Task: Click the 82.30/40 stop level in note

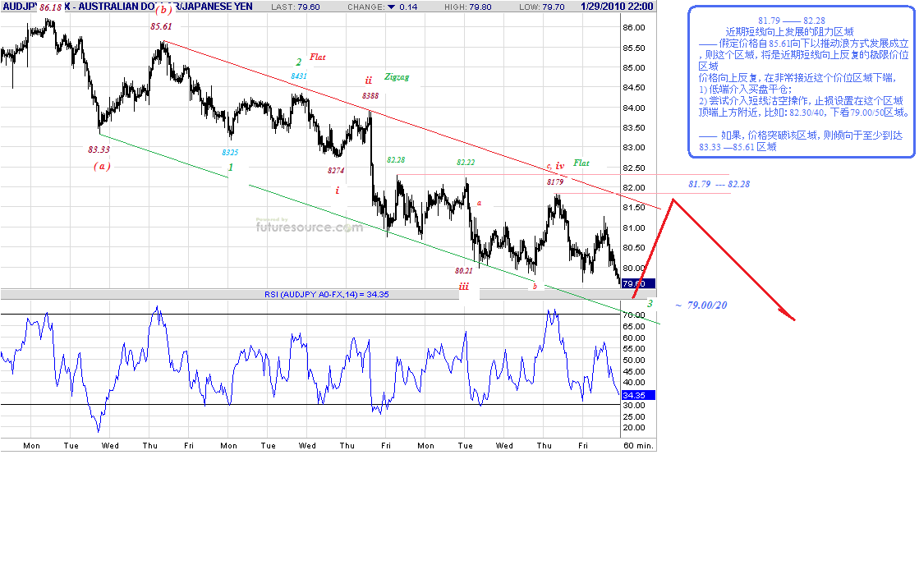Action: pos(806,113)
